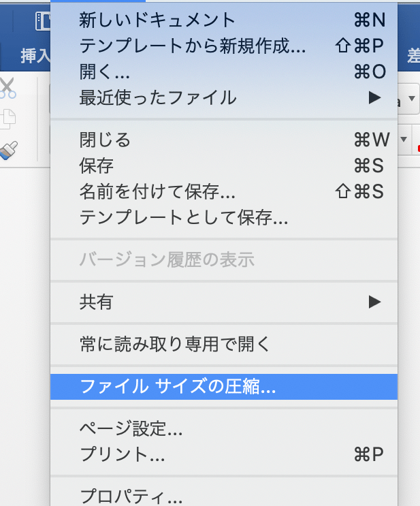This screenshot has height=506, width=420.
Task: Choose 閉じる menu item
Action: click(224, 140)
